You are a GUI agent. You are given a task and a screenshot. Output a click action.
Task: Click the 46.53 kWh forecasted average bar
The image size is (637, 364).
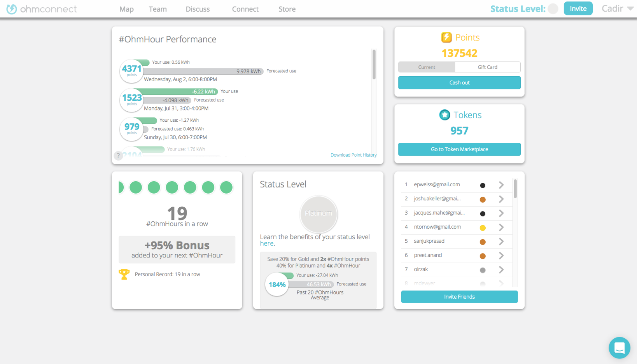(311, 284)
